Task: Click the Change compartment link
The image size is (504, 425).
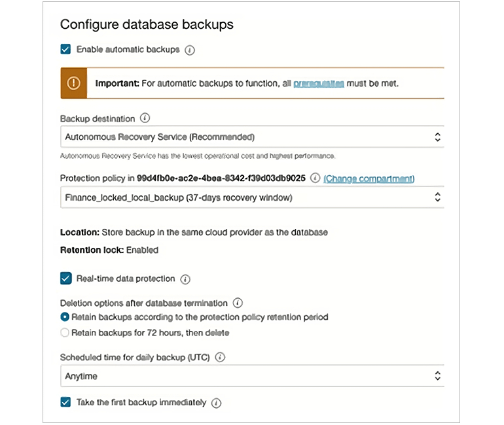Action: (x=369, y=178)
